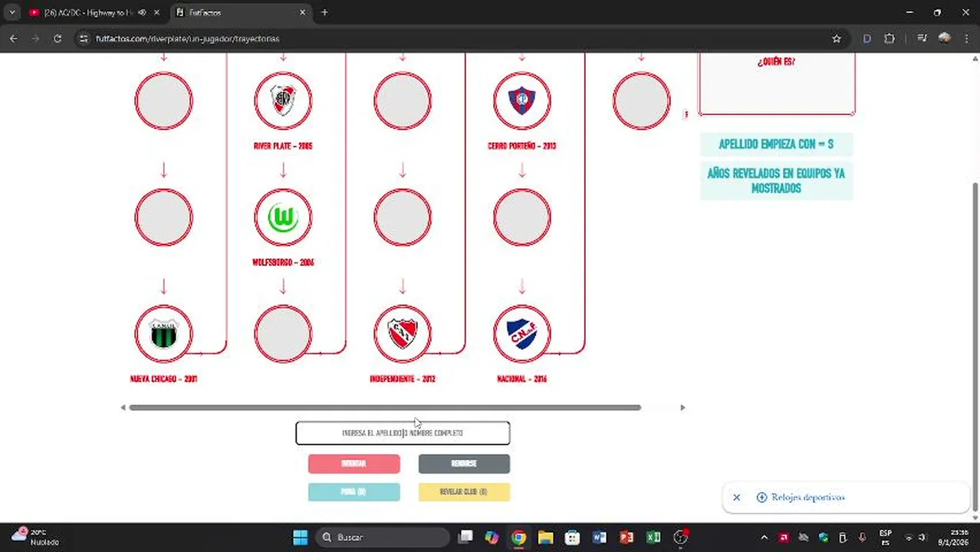Switch to the AC/DC YouTube tab

(88, 12)
